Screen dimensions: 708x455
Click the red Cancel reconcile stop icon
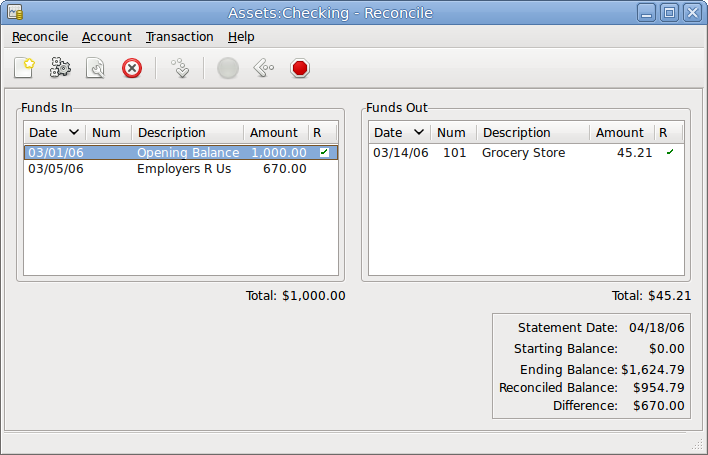click(x=300, y=68)
